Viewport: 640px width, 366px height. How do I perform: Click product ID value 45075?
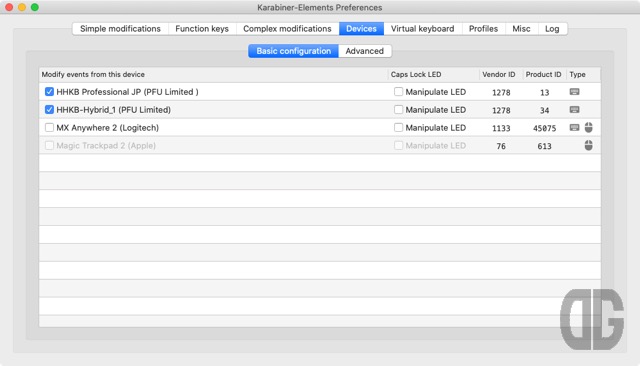544,129
